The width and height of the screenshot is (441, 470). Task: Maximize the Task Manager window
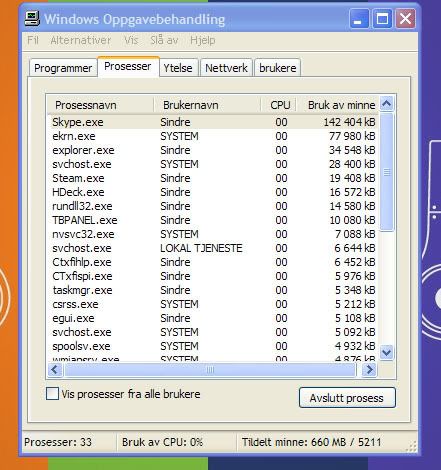click(x=382, y=19)
